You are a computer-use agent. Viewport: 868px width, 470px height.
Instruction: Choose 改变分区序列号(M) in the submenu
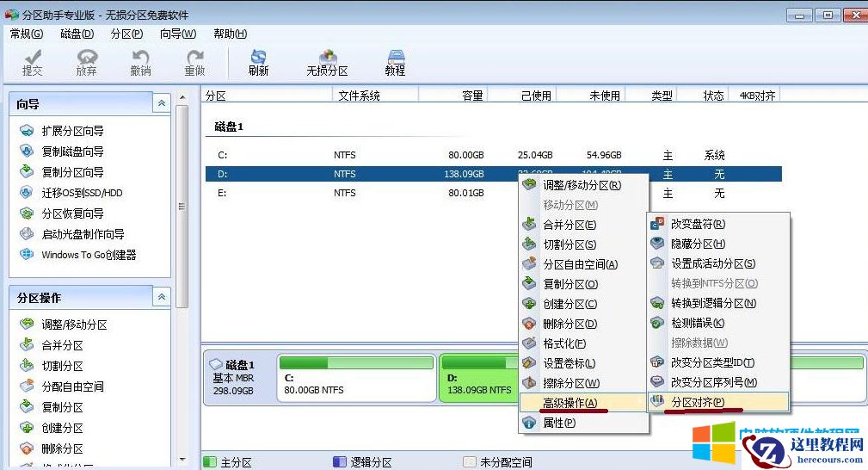coord(718,382)
